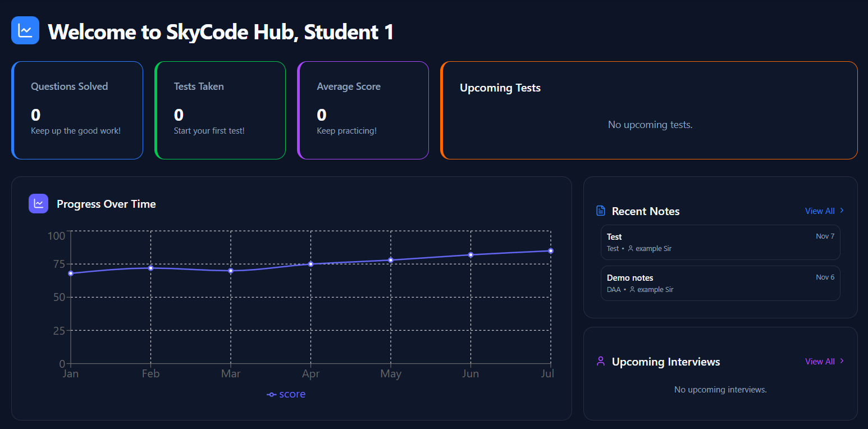Viewport: 868px width, 429px height.
Task: Select the Progress Over Time chart icon
Action: (x=38, y=203)
